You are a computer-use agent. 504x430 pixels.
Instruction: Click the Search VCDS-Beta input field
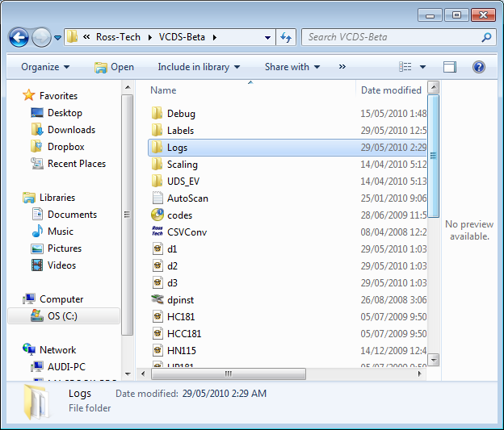(x=392, y=37)
